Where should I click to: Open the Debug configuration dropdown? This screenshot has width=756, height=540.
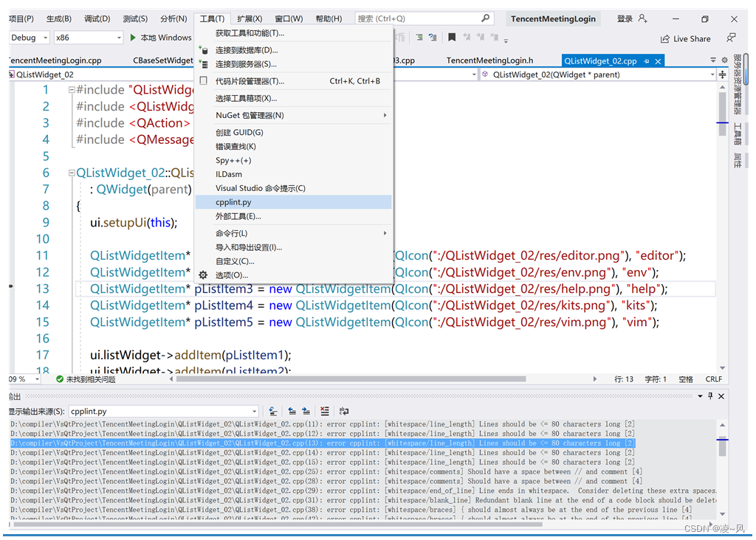29,38
